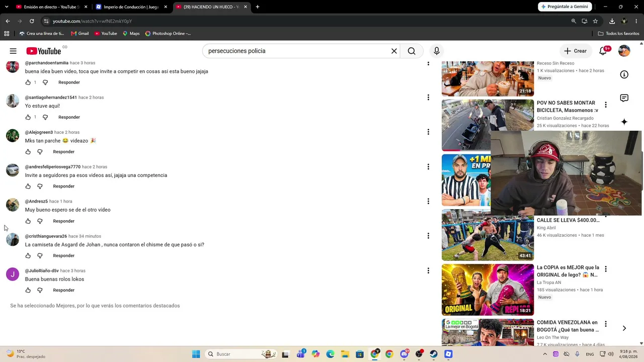
Task: Open @santiagohernandez1541 channel link
Action: [51, 98]
